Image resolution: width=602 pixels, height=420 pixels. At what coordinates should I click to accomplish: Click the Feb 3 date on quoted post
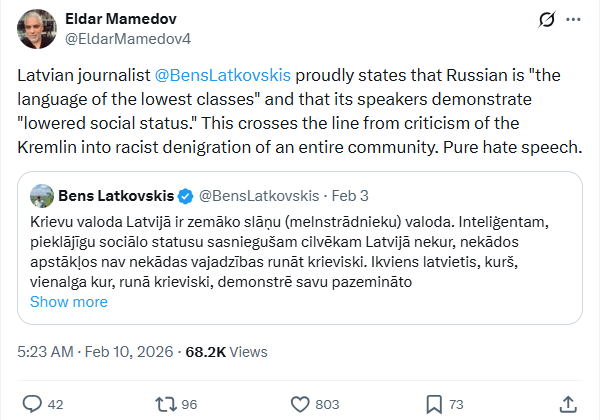click(350, 193)
